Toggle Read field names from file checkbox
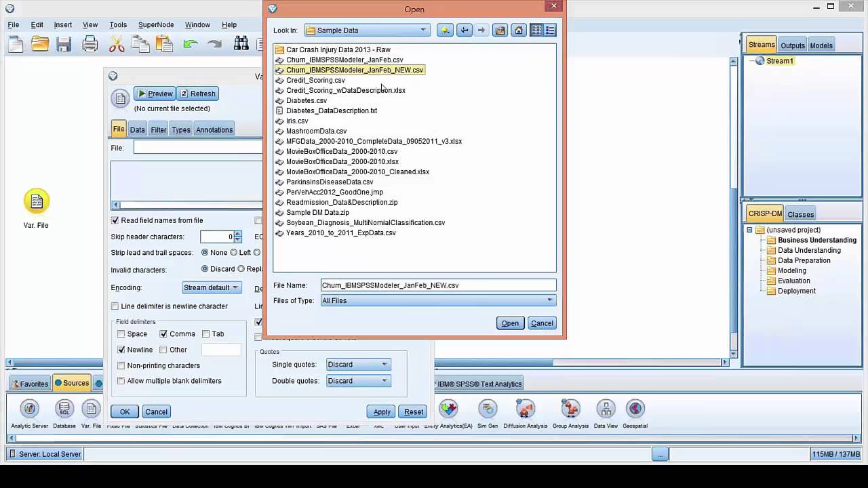Viewport: 868px width, 488px height. pyautogui.click(x=115, y=220)
